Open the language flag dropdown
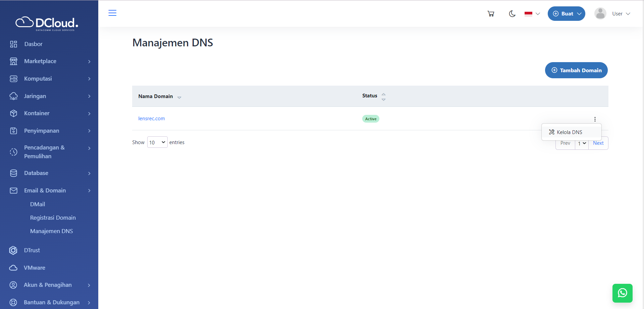 coord(532,14)
